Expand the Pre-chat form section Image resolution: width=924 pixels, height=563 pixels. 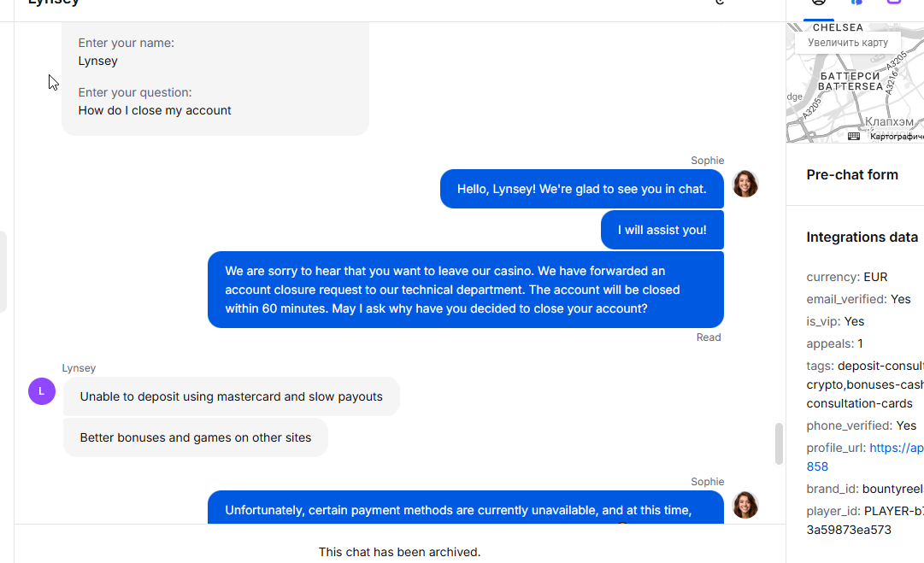(852, 175)
